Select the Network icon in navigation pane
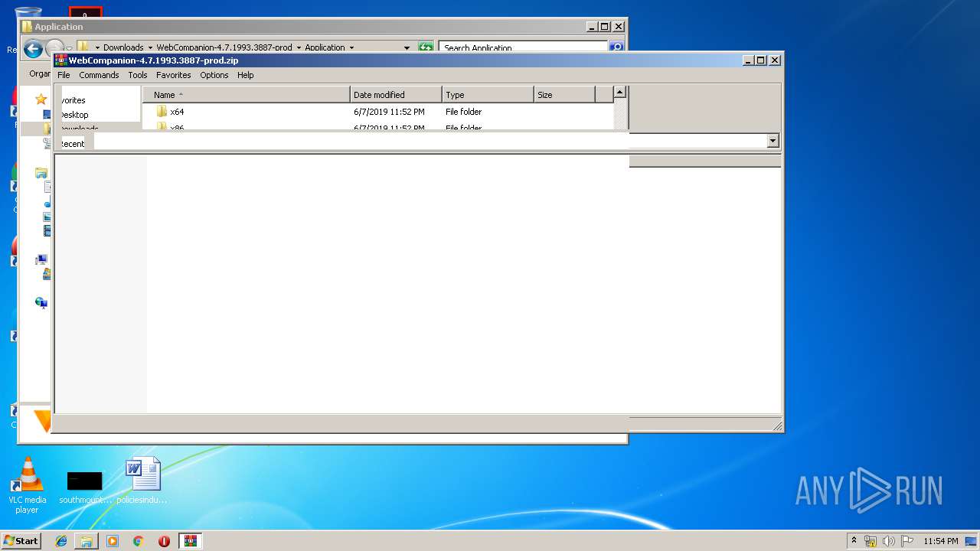Viewport: 980px width, 551px height. coord(41,302)
